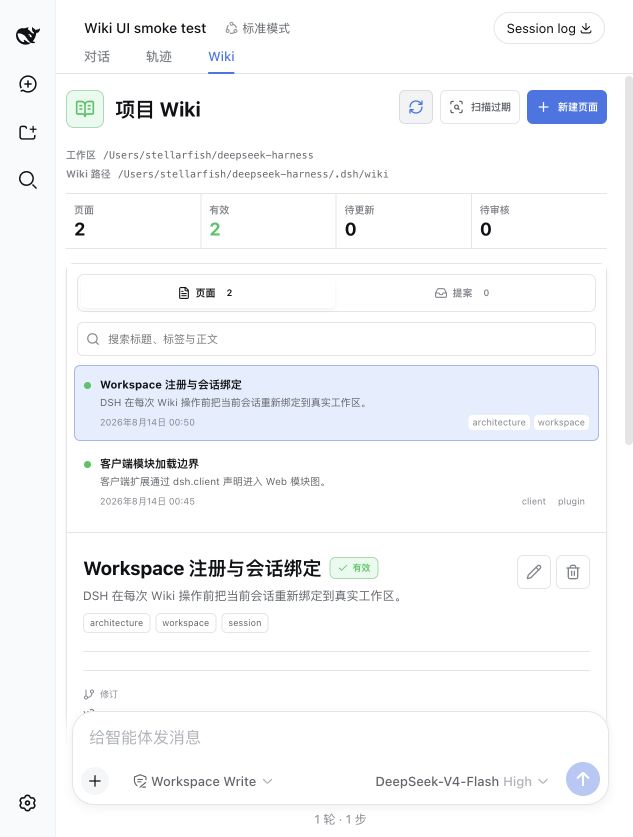The image size is (633, 837).
Task: Open Workspace 注册与会话绑定 list item
Action: (336, 403)
